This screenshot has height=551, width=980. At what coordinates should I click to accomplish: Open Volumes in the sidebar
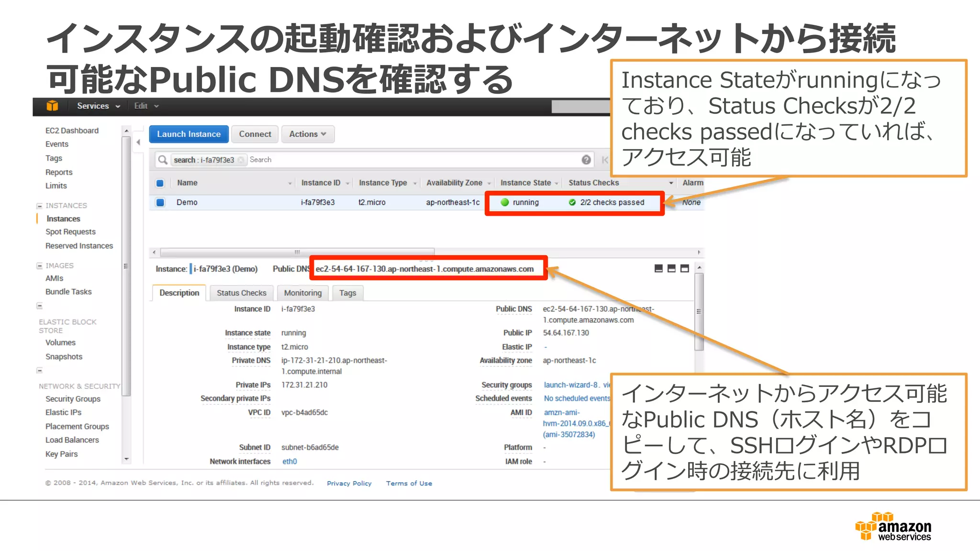pyautogui.click(x=60, y=342)
